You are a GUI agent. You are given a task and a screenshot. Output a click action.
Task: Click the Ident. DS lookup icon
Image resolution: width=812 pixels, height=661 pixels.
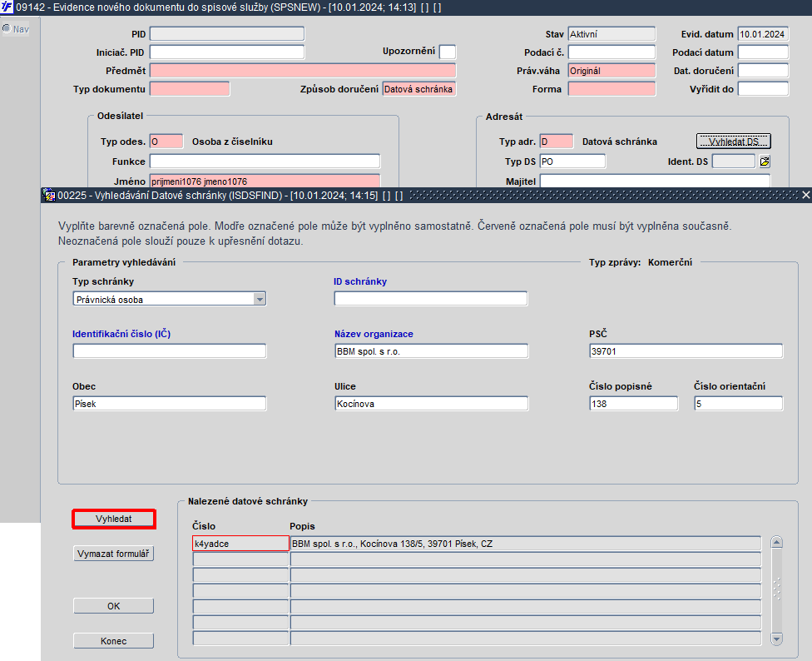[765, 162]
